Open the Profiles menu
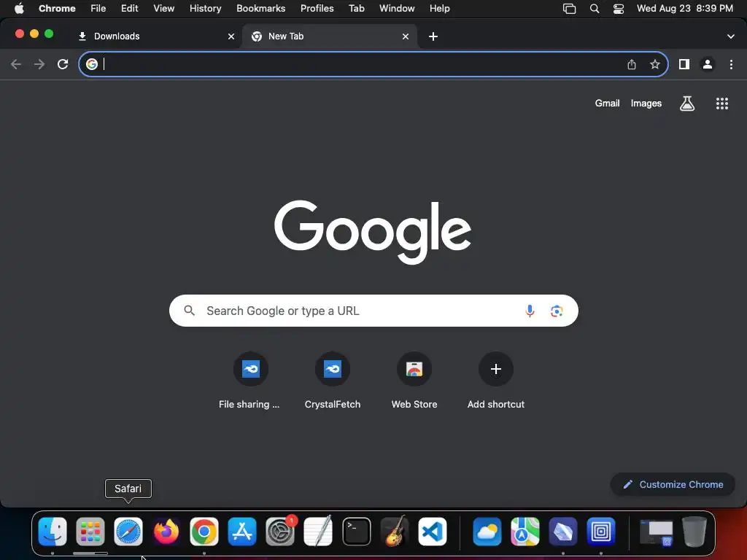Image resolution: width=747 pixels, height=560 pixels. pyautogui.click(x=317, y=8)
